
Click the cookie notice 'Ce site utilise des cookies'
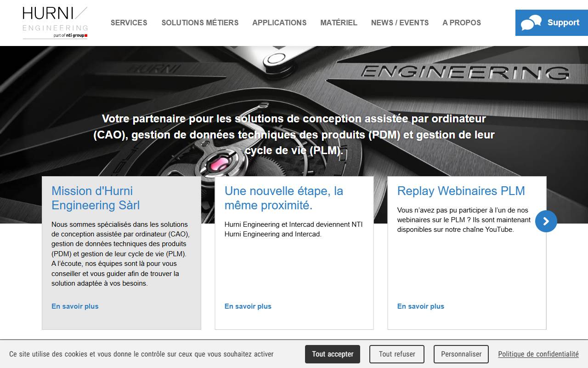[x=141, y=354]
